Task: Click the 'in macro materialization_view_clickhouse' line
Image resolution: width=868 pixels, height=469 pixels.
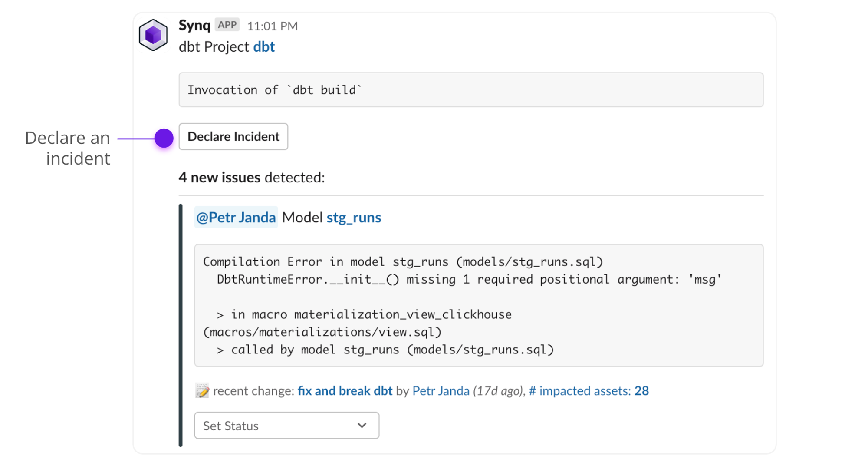Action: pyautogui.click(x=365, y=314)
